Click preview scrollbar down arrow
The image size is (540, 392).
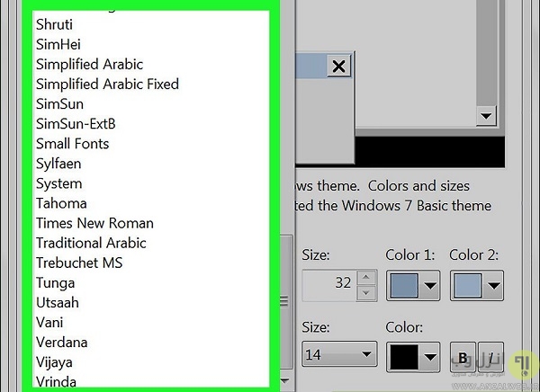click(486, 116)
